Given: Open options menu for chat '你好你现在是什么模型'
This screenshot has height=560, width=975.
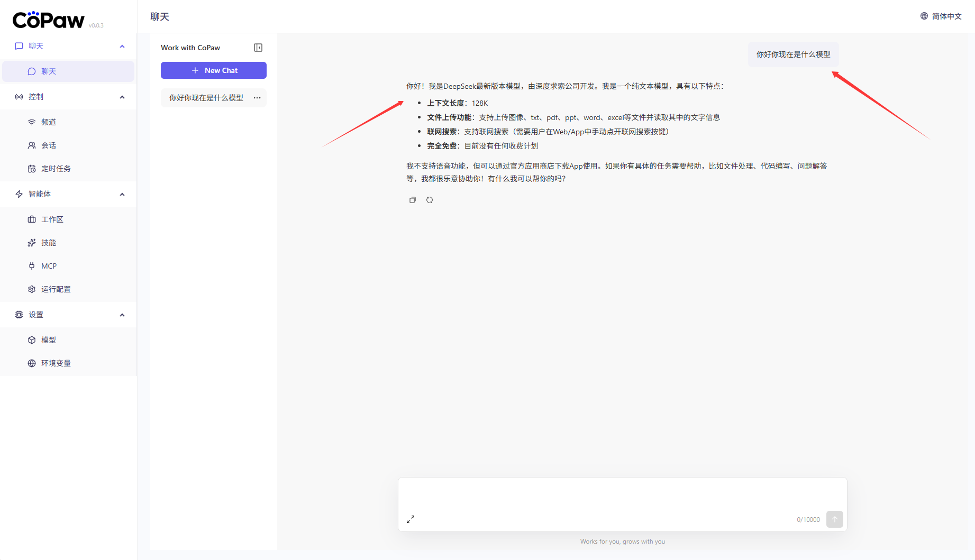Looking at the screenshot, I should [x=257, y=98].
